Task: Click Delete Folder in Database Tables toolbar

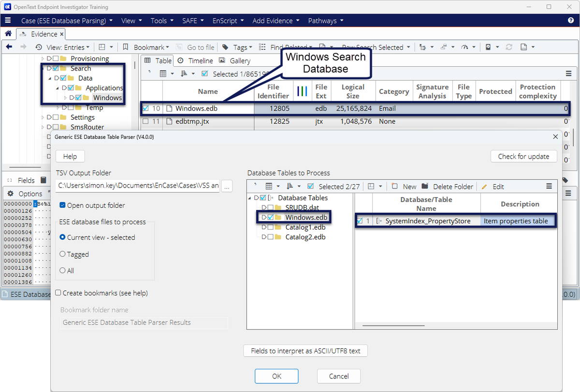Action: [447, 187]
